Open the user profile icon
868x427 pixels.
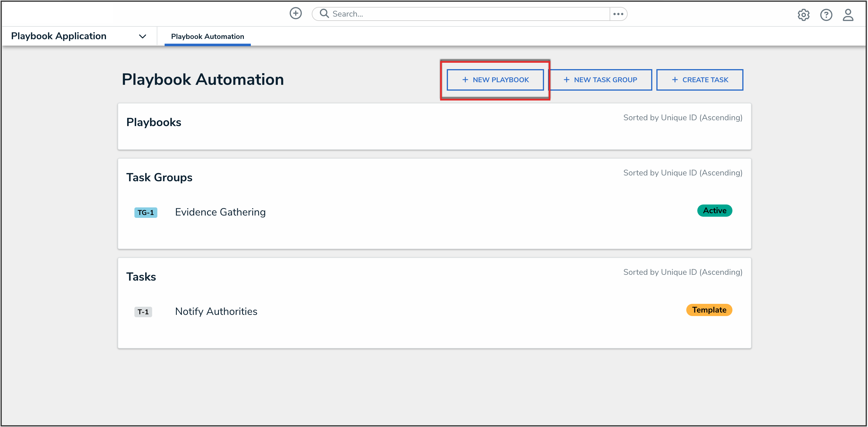coord(848,15)
